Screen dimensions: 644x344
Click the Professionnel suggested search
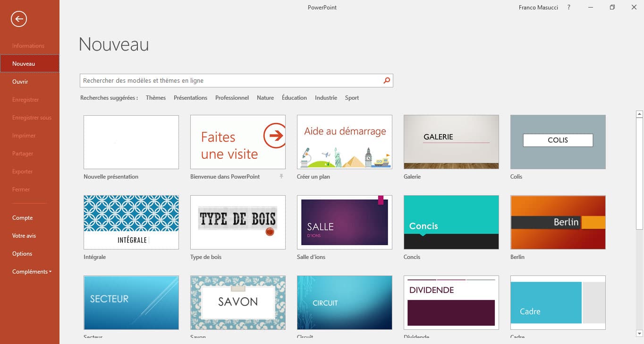[x=232, y=98]
